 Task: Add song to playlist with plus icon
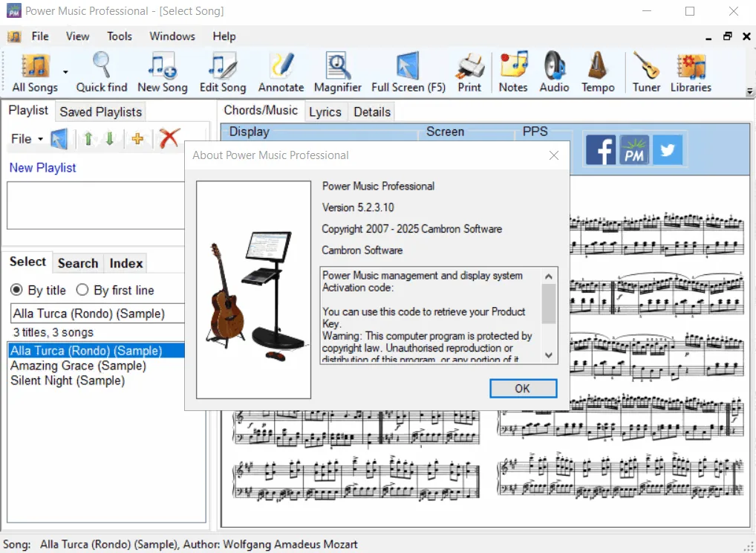137,139
